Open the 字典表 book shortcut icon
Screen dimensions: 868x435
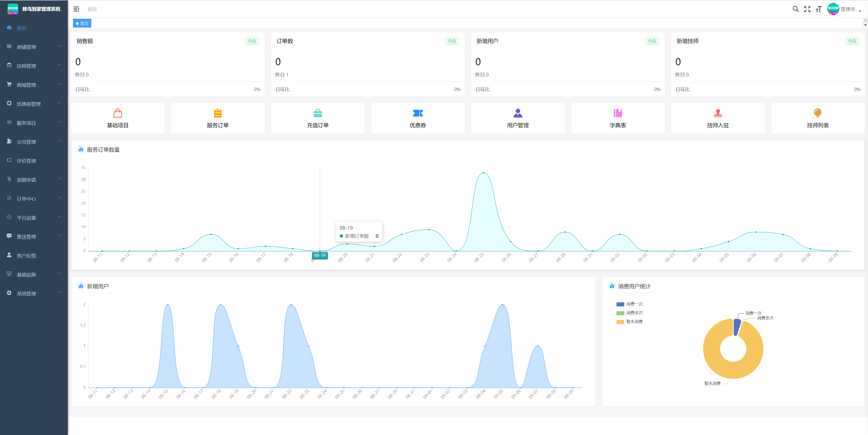[x=618, y=113]
